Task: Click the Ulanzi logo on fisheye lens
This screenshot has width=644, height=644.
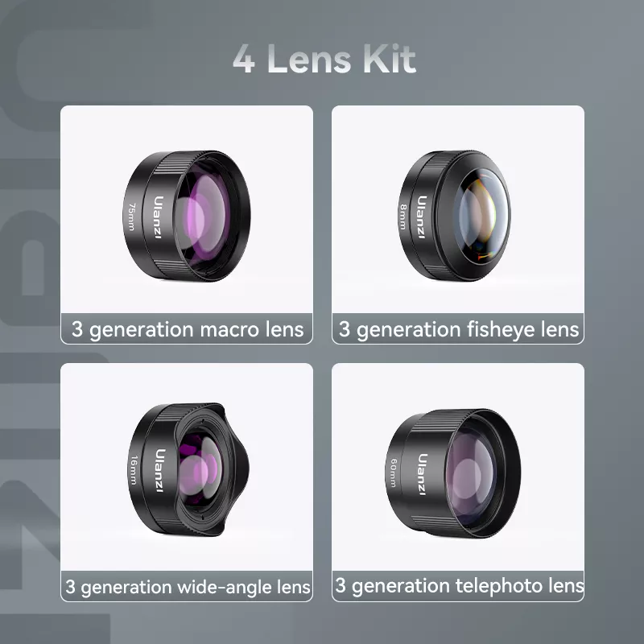Action: coord(422,217)
